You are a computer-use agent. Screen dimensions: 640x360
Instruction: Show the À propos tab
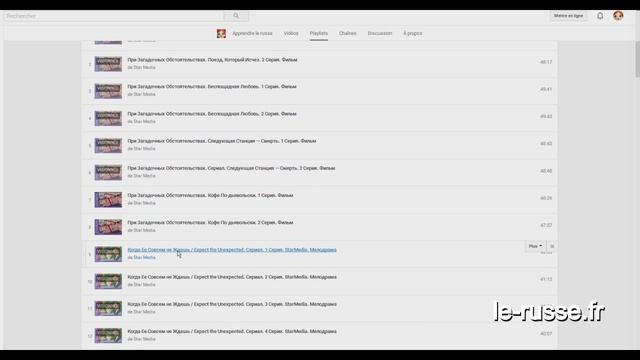coord(413,33)
